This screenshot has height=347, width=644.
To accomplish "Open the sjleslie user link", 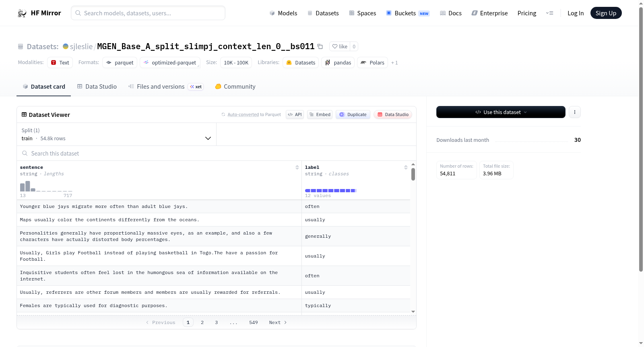I will coord(81,47).
